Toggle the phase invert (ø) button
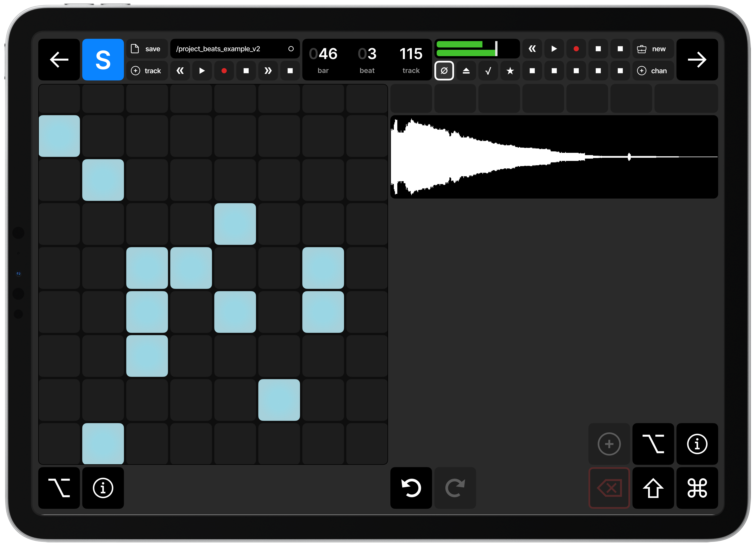Screen dimensions: 756x547 tap(444, 71)
